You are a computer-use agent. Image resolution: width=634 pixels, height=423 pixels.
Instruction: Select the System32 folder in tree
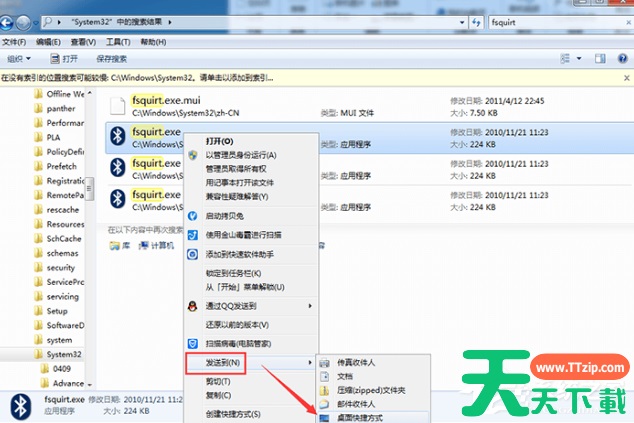58,354
